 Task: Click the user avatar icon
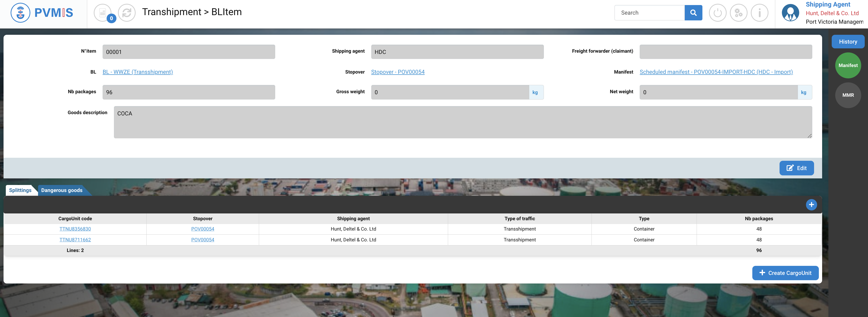click(790, 13)
